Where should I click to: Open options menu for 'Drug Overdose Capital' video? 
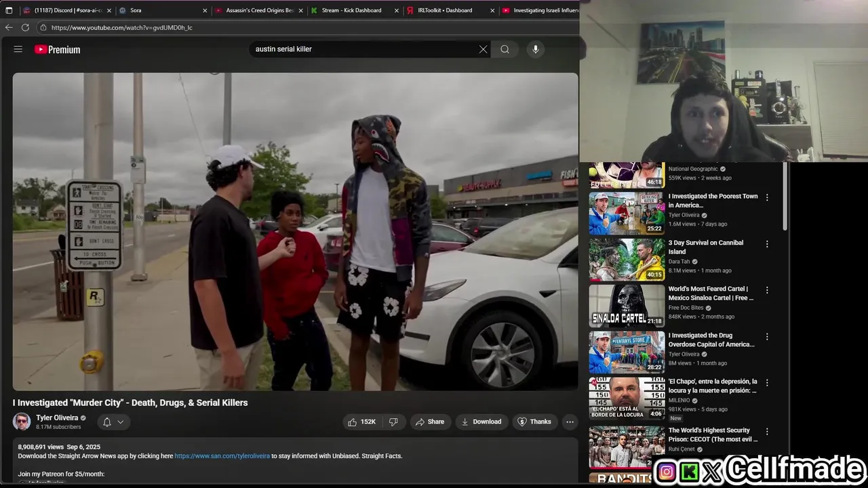tap(767, 336)
